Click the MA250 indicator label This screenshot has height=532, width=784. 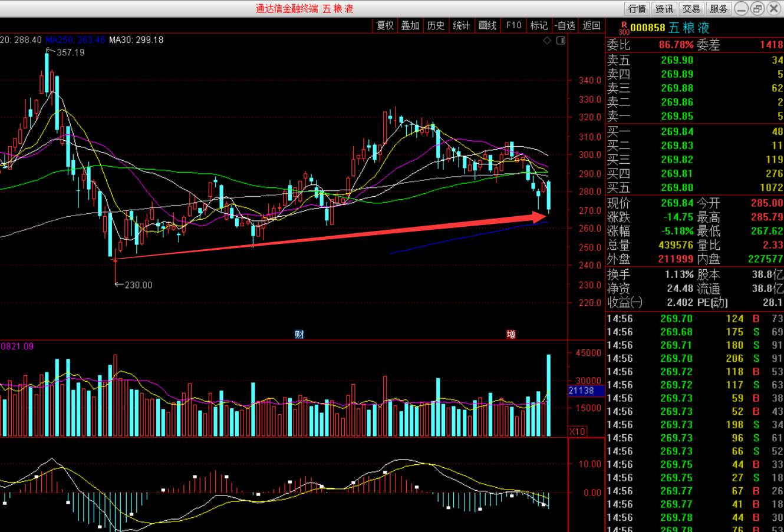point(75,40)
